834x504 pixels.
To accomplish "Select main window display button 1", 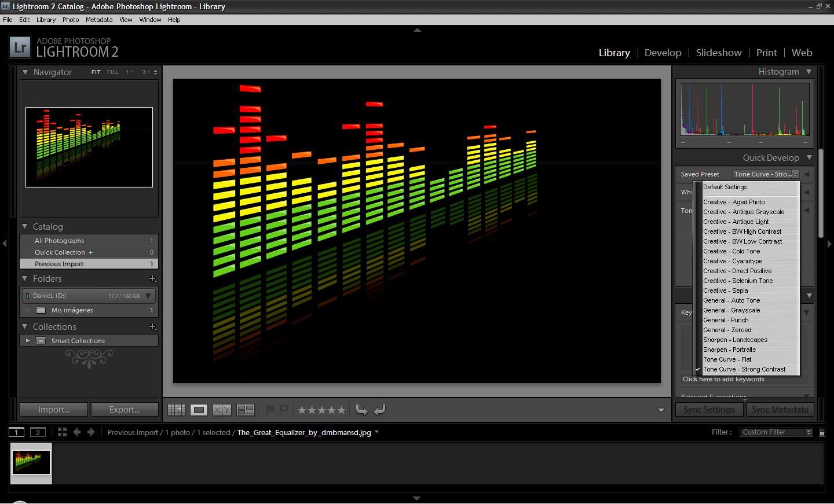I will (17, 432).
